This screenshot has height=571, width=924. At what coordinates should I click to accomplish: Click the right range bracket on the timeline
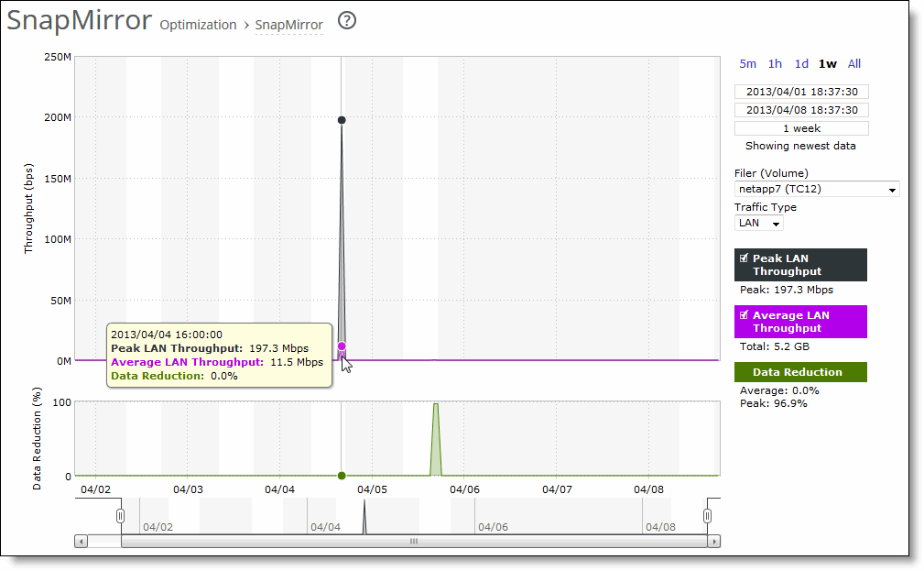click(707, 515)
